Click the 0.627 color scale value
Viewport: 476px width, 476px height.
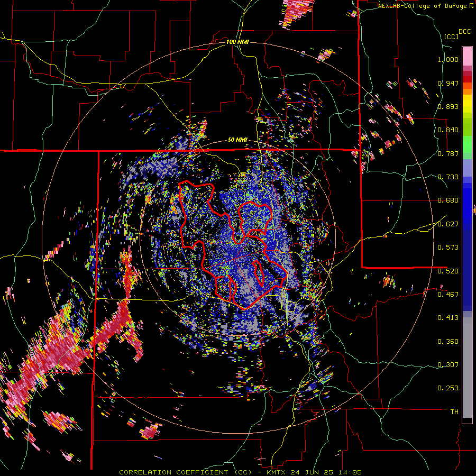coord(448,224)
